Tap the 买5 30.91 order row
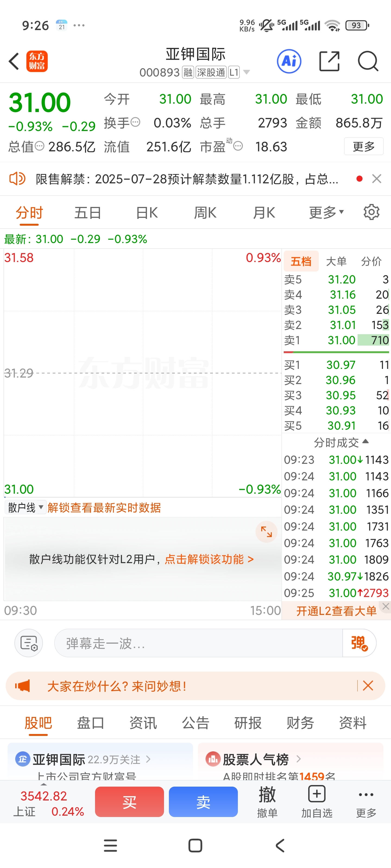 (x=336, y=426)
